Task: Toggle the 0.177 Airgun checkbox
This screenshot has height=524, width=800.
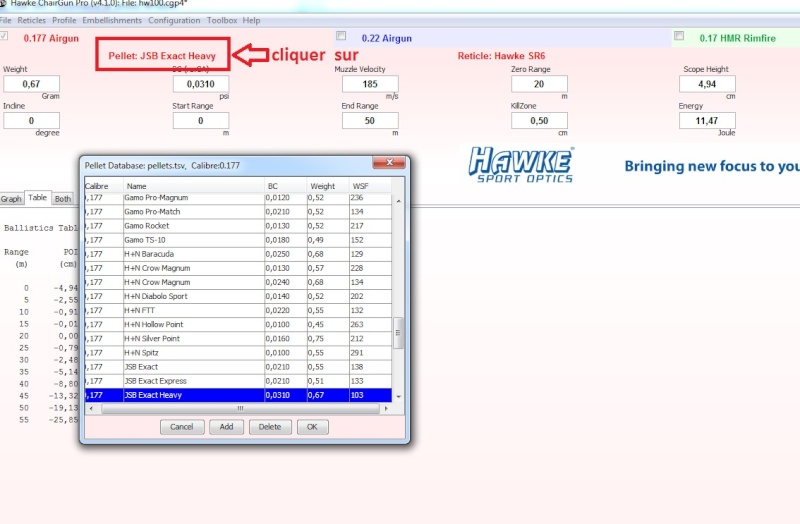Action: 4,36
